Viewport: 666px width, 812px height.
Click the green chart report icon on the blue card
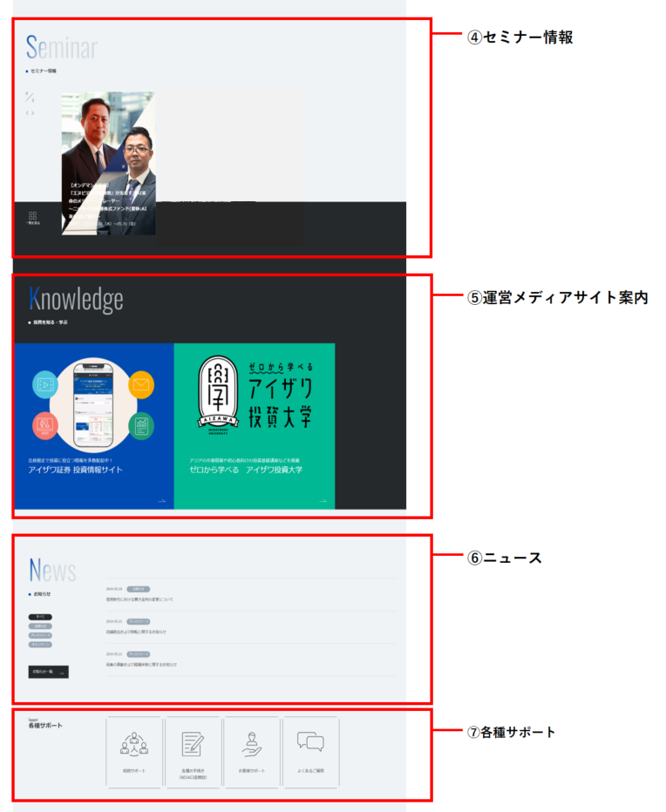(x=141, y=426)
